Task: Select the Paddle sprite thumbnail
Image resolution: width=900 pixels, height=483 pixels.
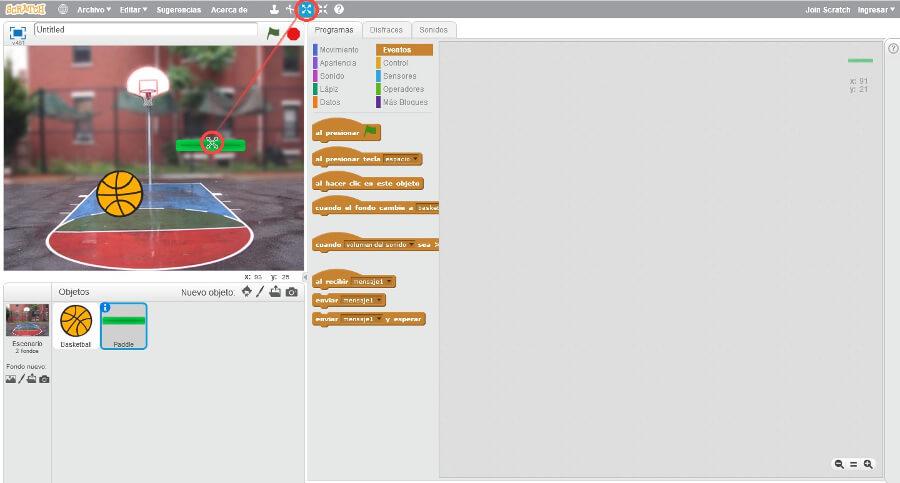Action: click(x=123, y=326)
